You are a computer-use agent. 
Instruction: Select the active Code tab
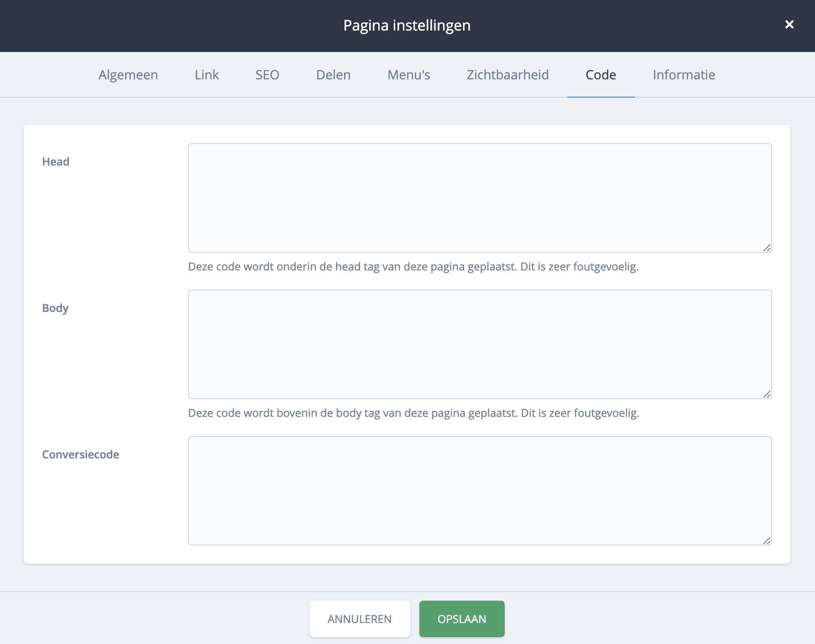pos(601,75)
